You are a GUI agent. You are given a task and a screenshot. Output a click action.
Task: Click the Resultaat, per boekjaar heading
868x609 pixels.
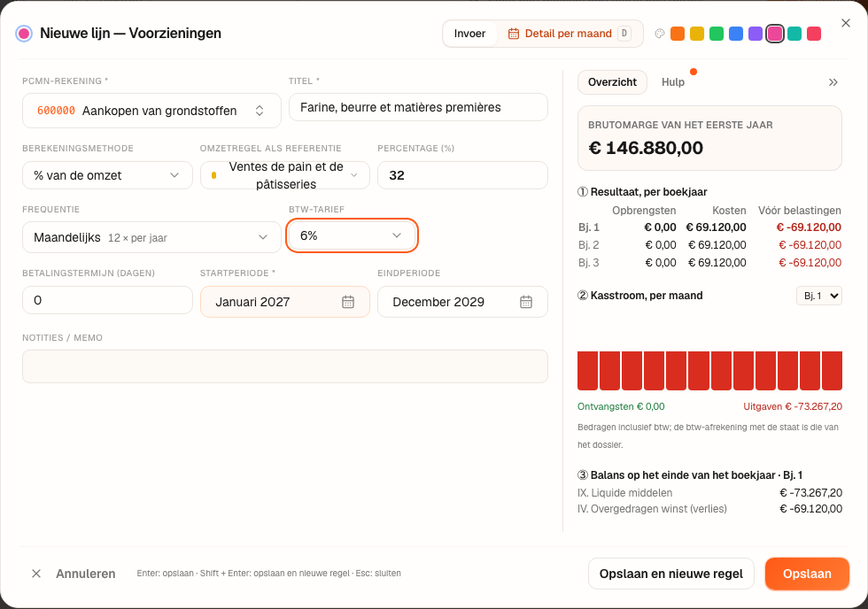click(x=642, y=192)
